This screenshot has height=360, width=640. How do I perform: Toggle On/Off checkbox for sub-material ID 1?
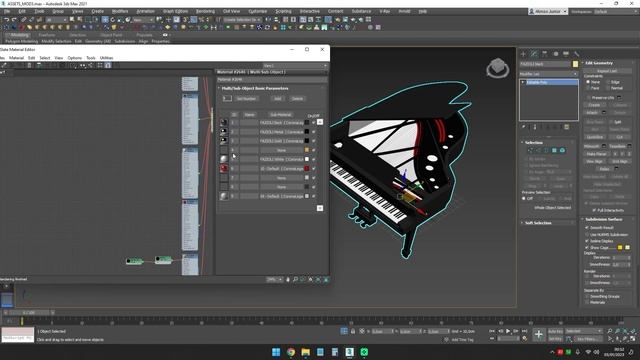coord(314,122)
